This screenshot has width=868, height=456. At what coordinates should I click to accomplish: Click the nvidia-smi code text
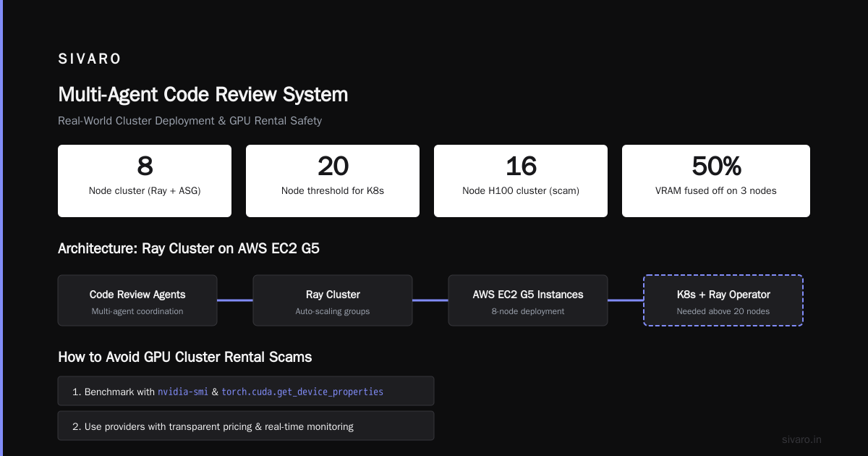(x=183, y=392)
